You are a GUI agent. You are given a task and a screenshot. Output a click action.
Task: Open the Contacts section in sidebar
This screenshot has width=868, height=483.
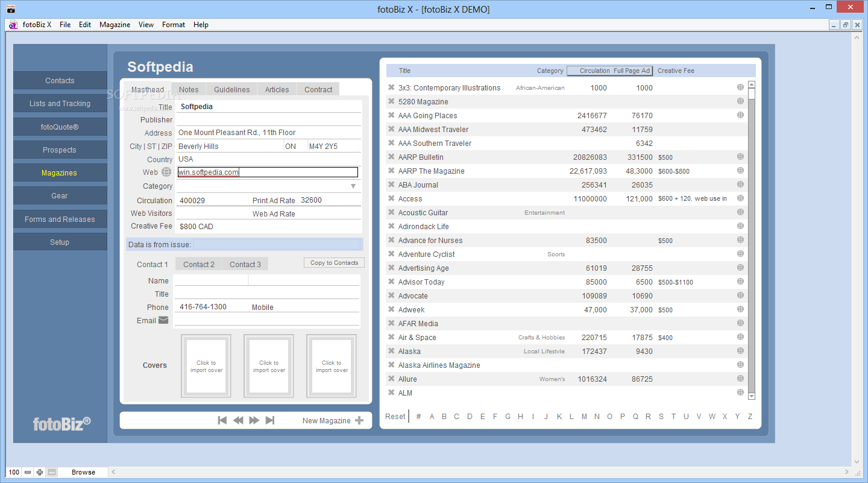60,80
